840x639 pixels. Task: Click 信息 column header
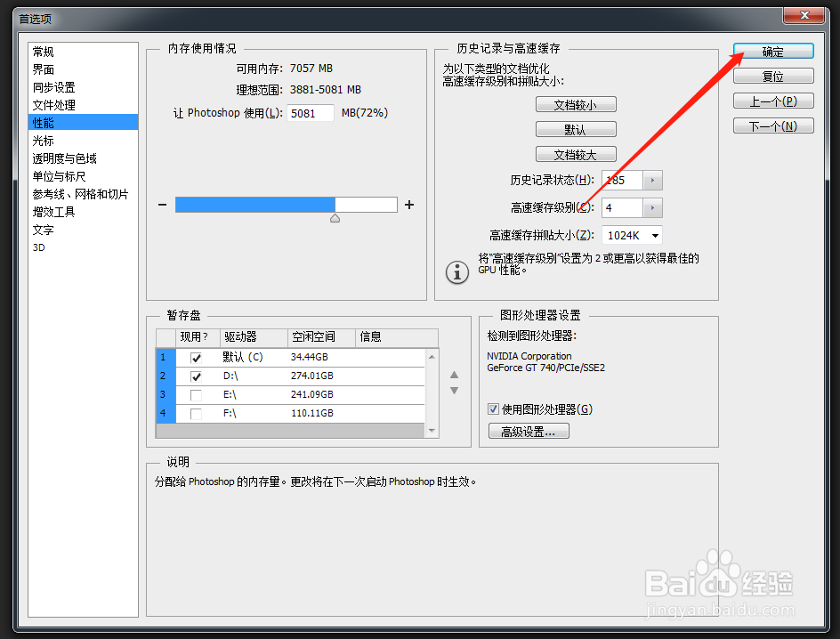coord(397,337)
